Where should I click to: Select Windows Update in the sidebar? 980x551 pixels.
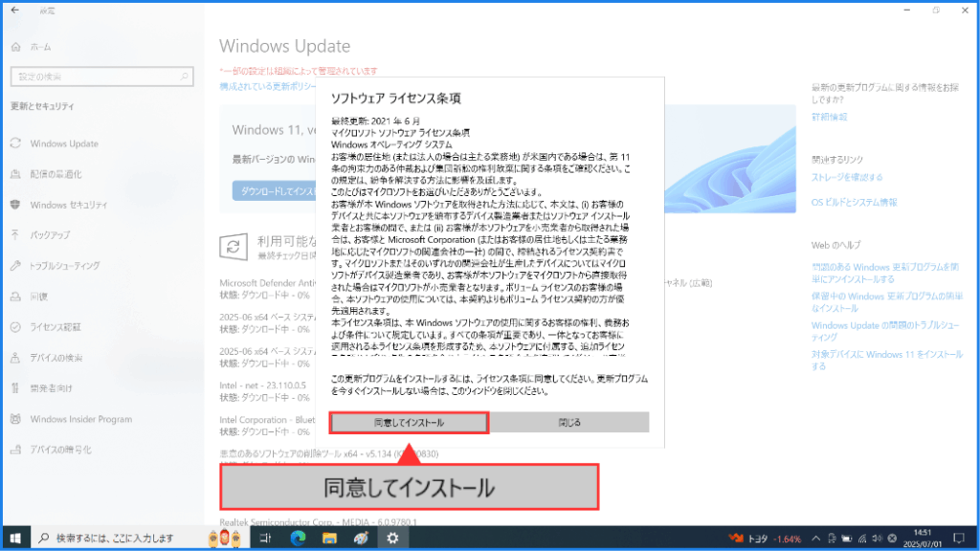coord(64,143)
